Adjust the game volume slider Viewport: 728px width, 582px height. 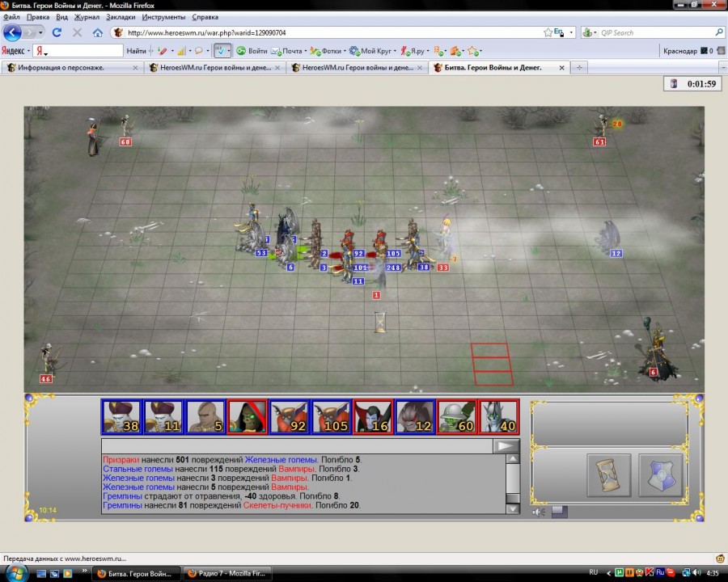[x=560, y=512]
